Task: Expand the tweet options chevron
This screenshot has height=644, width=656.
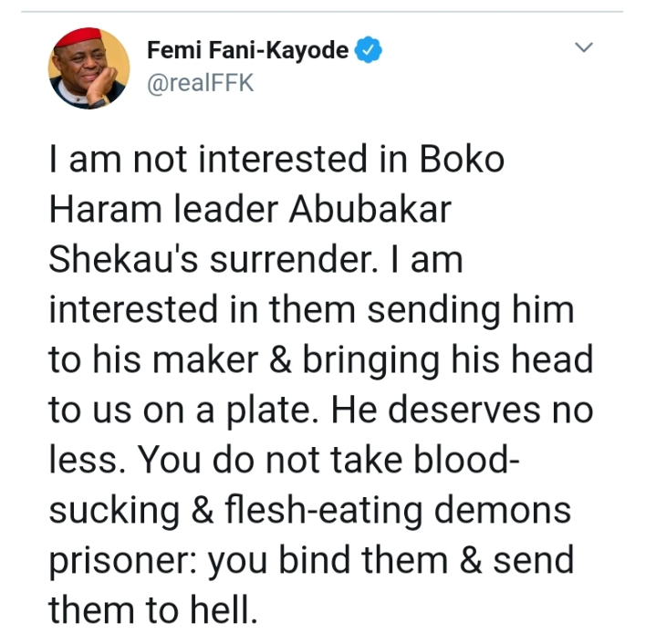Action: (x=583, y=47)
